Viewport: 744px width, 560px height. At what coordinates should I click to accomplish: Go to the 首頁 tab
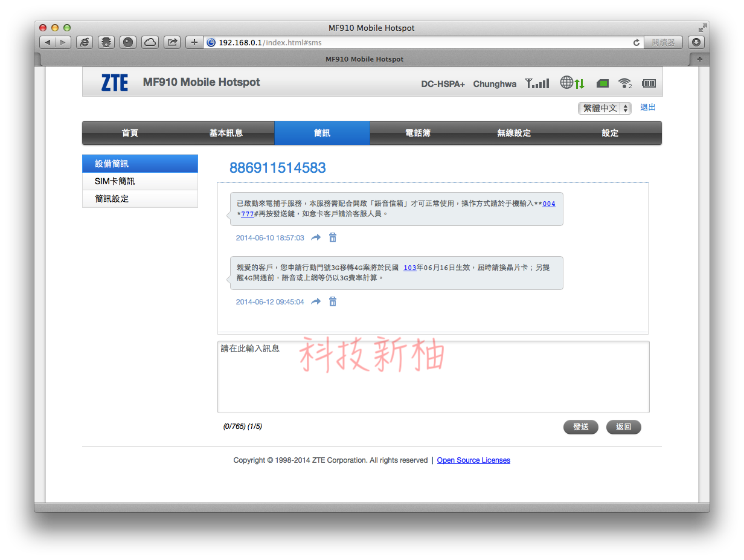130,133
